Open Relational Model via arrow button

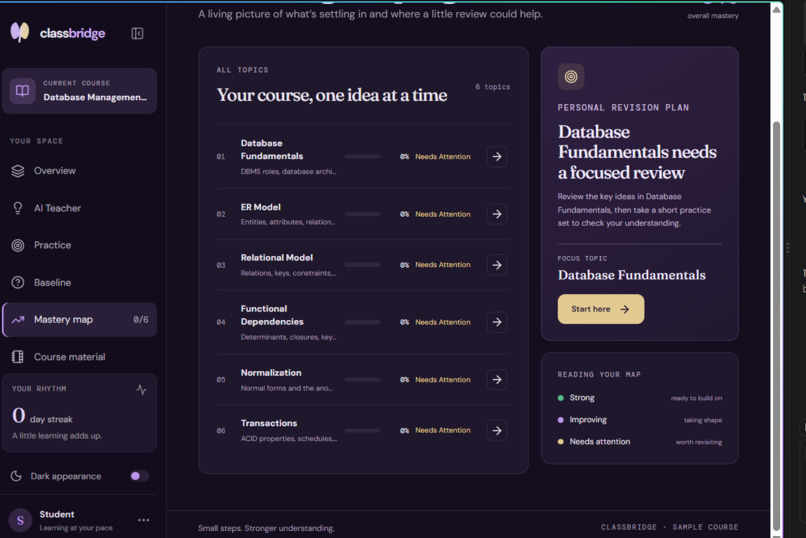pyautogui.click(x=497, y=265)
